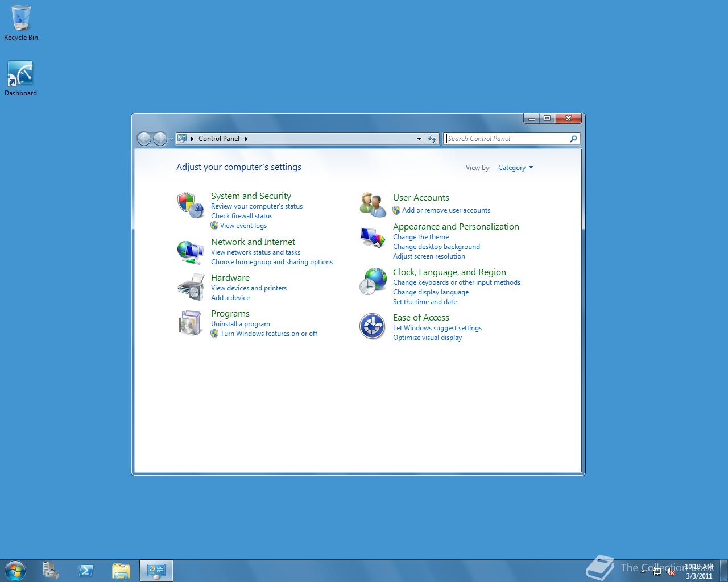This screenshot has height=582, width=728.
Task: Open Programs heading link
Action: point(230,313)
